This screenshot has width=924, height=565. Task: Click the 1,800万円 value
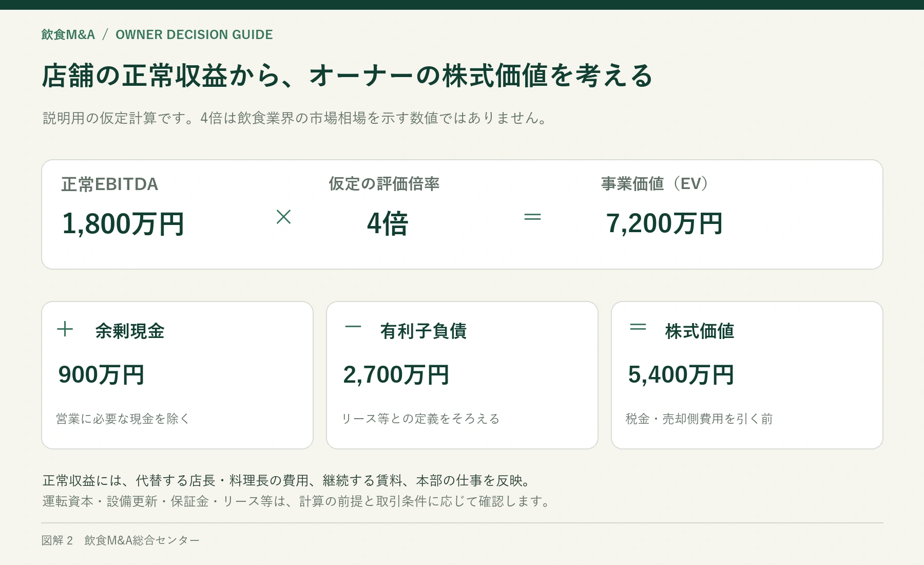123,224
